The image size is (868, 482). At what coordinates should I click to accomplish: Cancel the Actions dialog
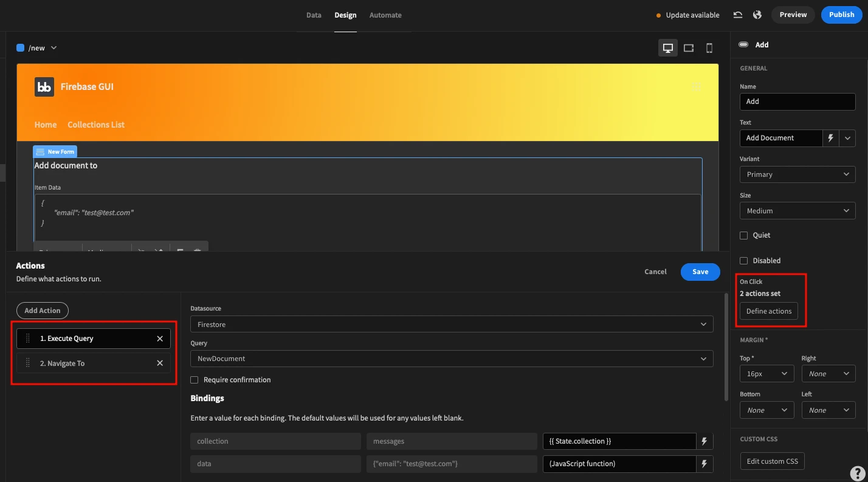(x=655, y=272)
